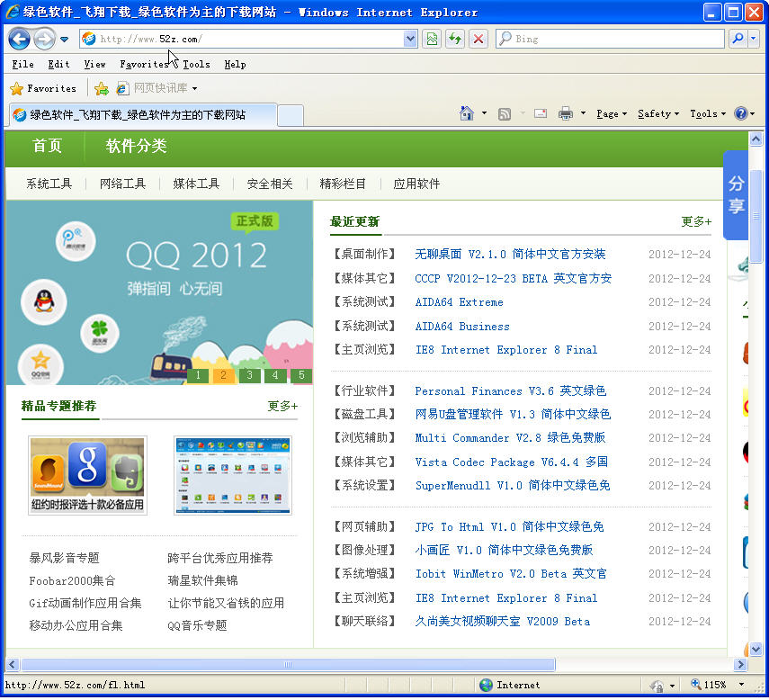Screen dimensions: 769x700
Task: Click the Favorites star button
Action: click(43, 89)
